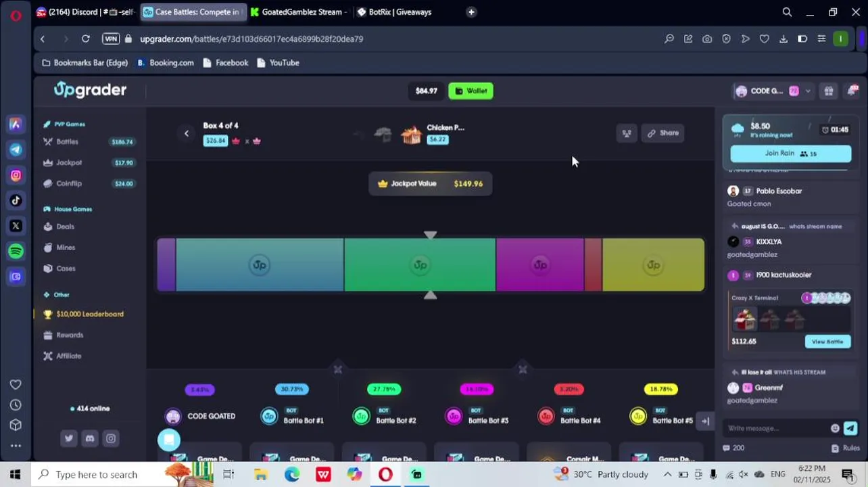The width and height of the screenshot is (868, 487).
Task: Click the Crazy X Terminal case thumbnail
Action: (745, 318)
